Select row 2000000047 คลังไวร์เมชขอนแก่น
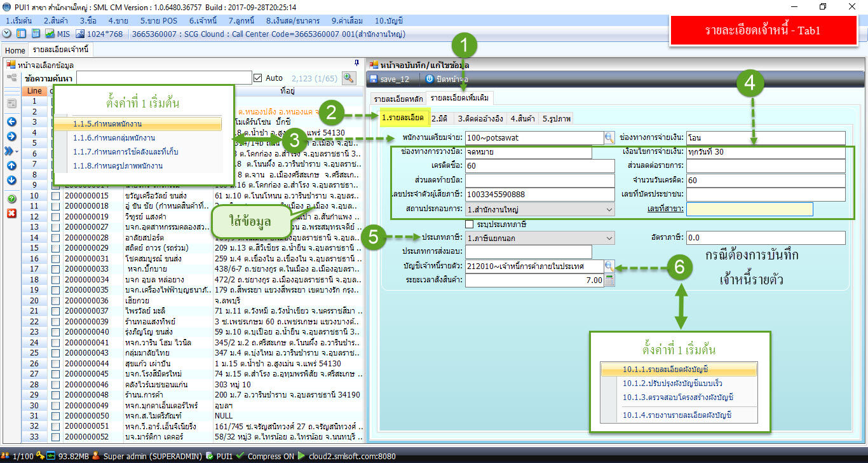This screenshot has width=868, height=463. (193, 384)
